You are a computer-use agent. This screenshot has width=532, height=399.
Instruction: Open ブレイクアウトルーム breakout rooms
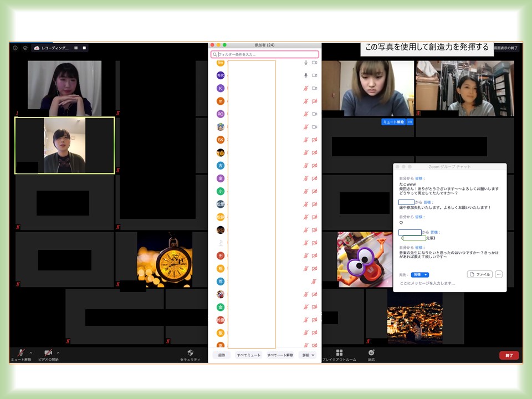click(x=339, y=355)
